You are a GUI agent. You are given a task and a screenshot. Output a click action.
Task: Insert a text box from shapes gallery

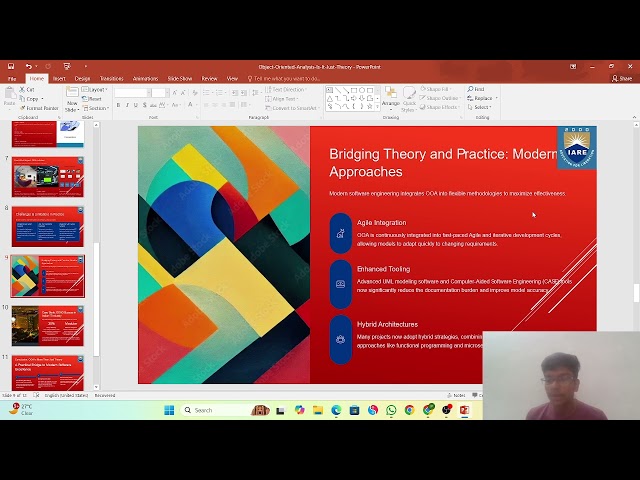(x=330, y=90)
